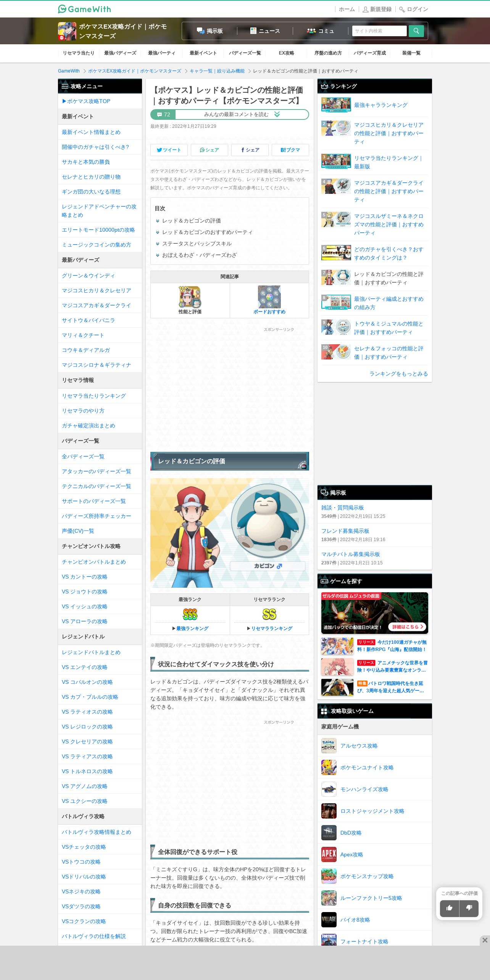Viewport: 490px width, 980px height.
Task: Open マルチバトル募集掲示板 board link
Action: click(x=351, y=554)
